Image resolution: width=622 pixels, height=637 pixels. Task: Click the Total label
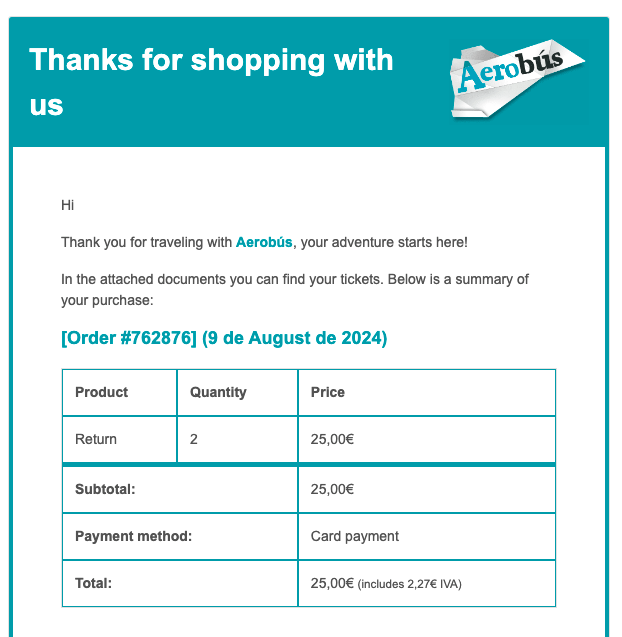tap(93, 583)
